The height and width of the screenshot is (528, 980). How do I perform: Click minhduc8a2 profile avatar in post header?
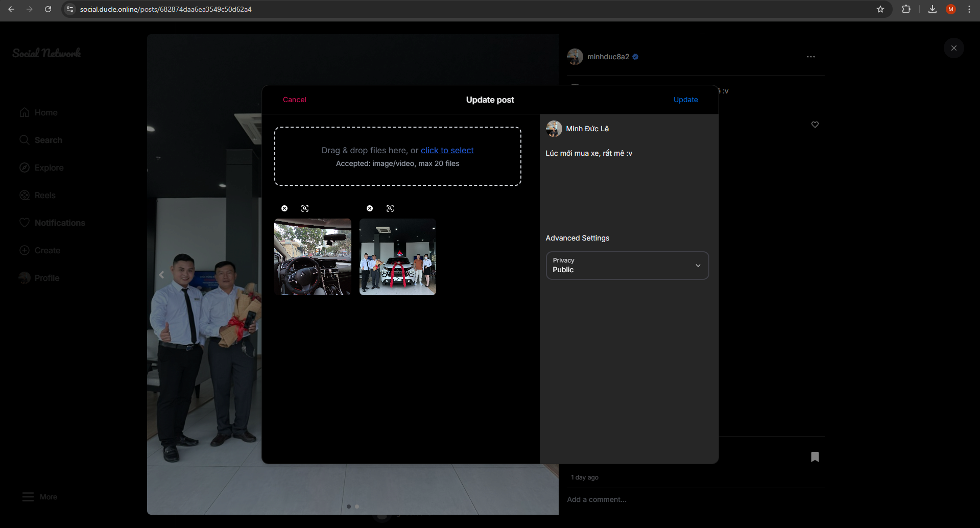[x=575, y=57]
